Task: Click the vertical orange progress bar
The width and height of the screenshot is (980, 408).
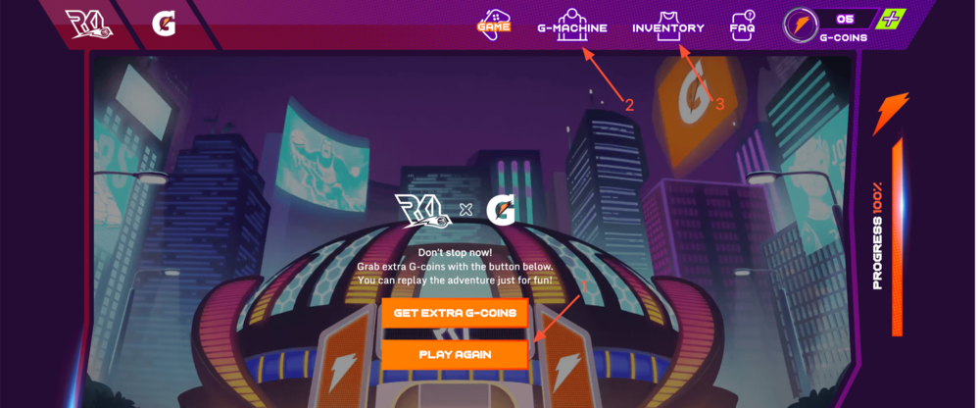Action: (897, 236)
